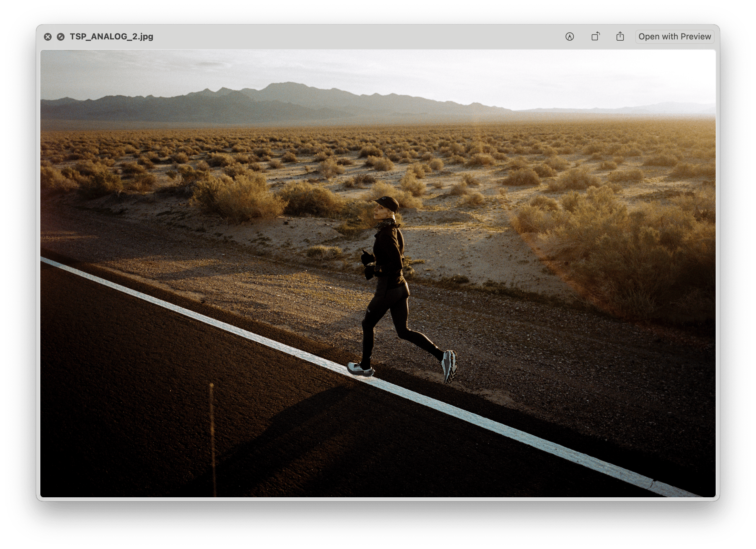Rotate the image left
The height and width of the screenshot is (549, 756).
coord(595,36)
